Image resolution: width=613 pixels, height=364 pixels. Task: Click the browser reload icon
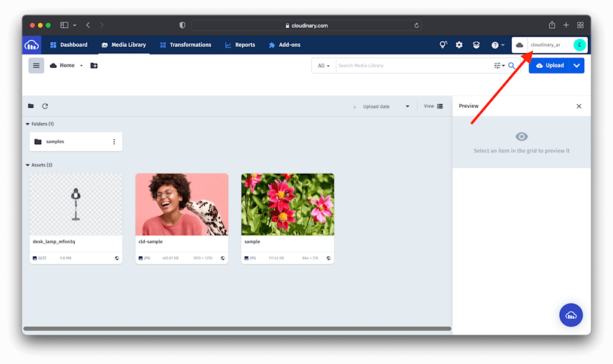tap(417, 25)
